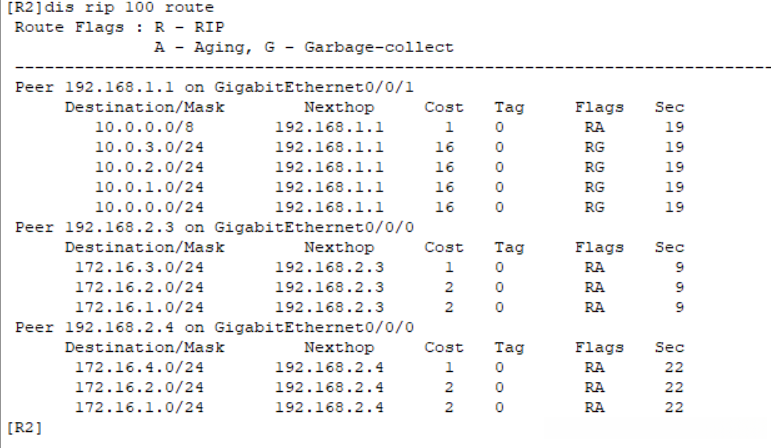Click the 10.0.3.0/24 destination entry
Viewport: 771px width, 448px height.
135,147
